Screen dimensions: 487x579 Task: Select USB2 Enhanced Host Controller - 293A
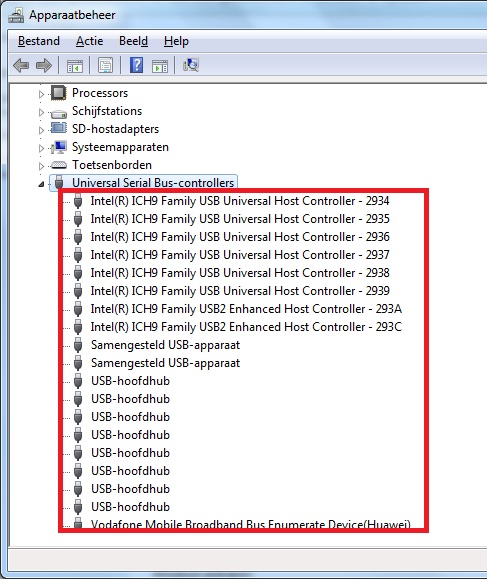[x=246, y=309]
